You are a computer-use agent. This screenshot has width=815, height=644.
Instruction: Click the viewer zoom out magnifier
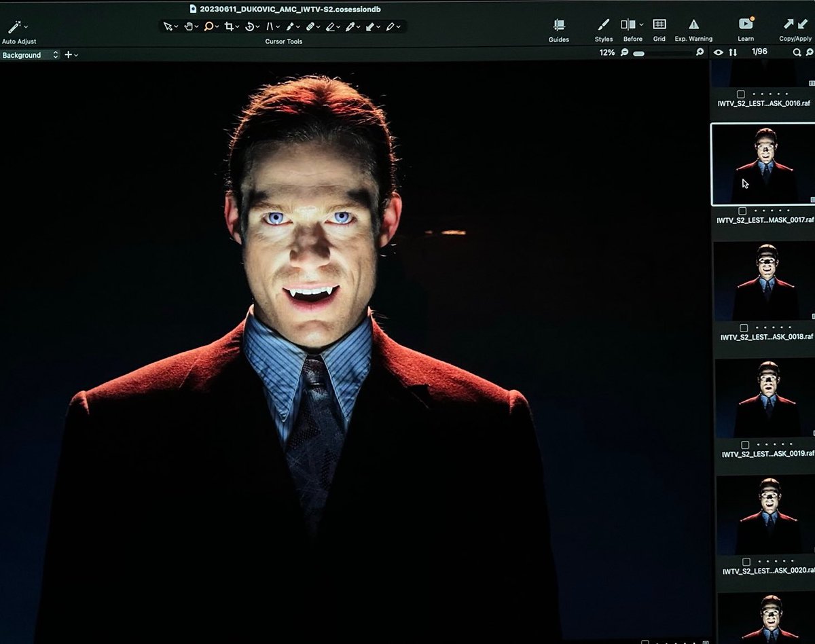pos(623,52)
